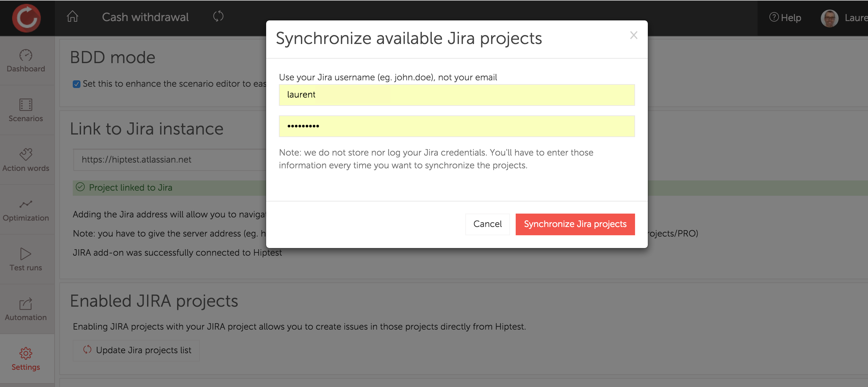Open the Automation section
The height and width of the screenshot is (387, 868).
click(26, 309)
